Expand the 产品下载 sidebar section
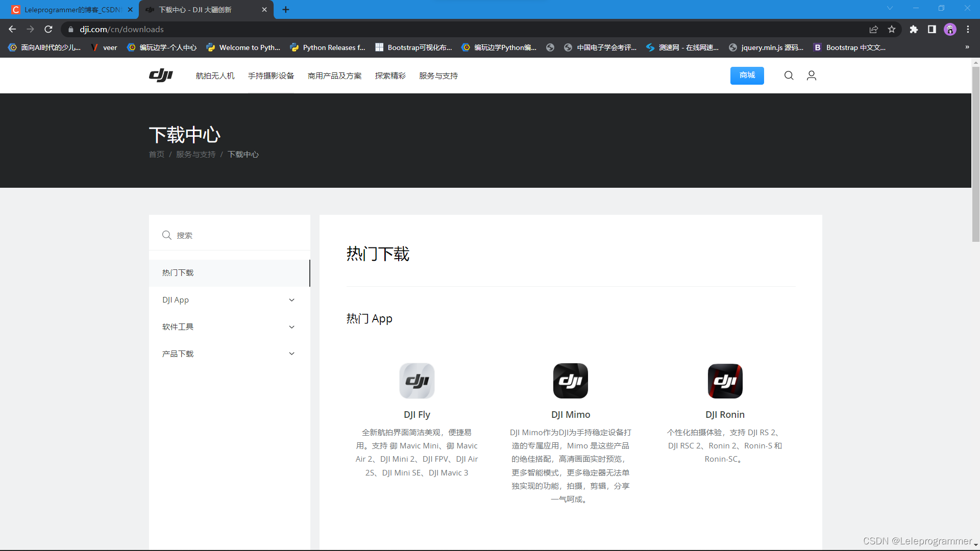 click(291, 354)
